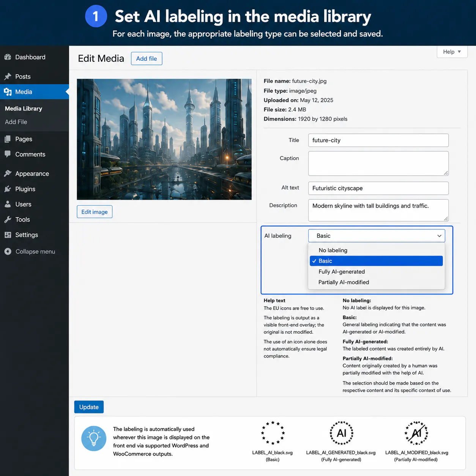Click the Edit image button
Image resolution: width=476 pixels, height=476 pixels.
pos(95,212)
